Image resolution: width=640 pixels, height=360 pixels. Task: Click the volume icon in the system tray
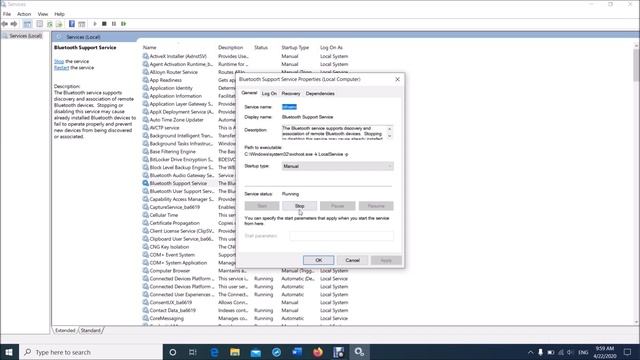(570, 352)
